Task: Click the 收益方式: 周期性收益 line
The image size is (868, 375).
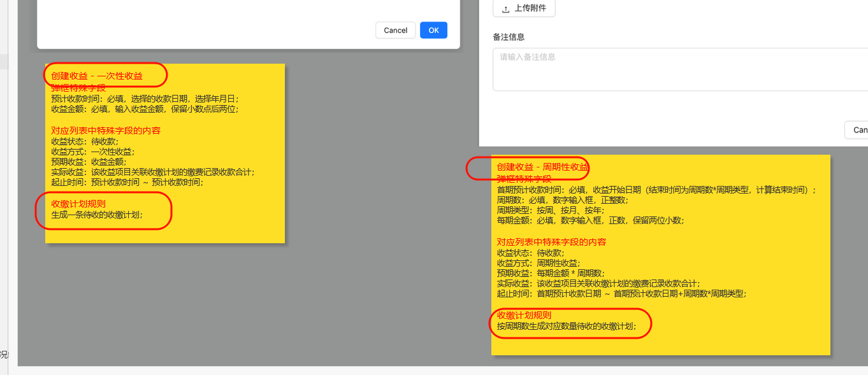Action: point(539,263)
